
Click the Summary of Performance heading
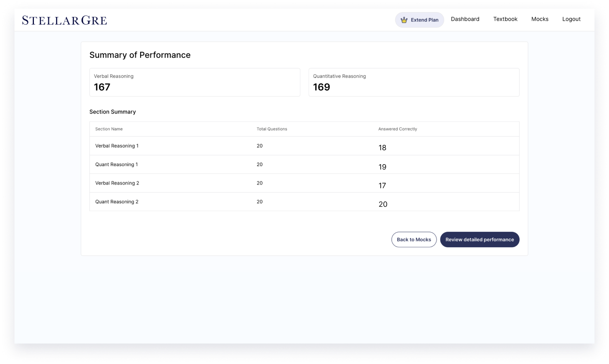click(x=140, y=55)
